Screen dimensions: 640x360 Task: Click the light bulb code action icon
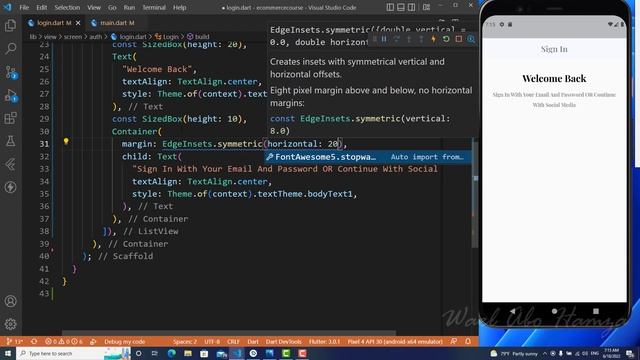66,141
